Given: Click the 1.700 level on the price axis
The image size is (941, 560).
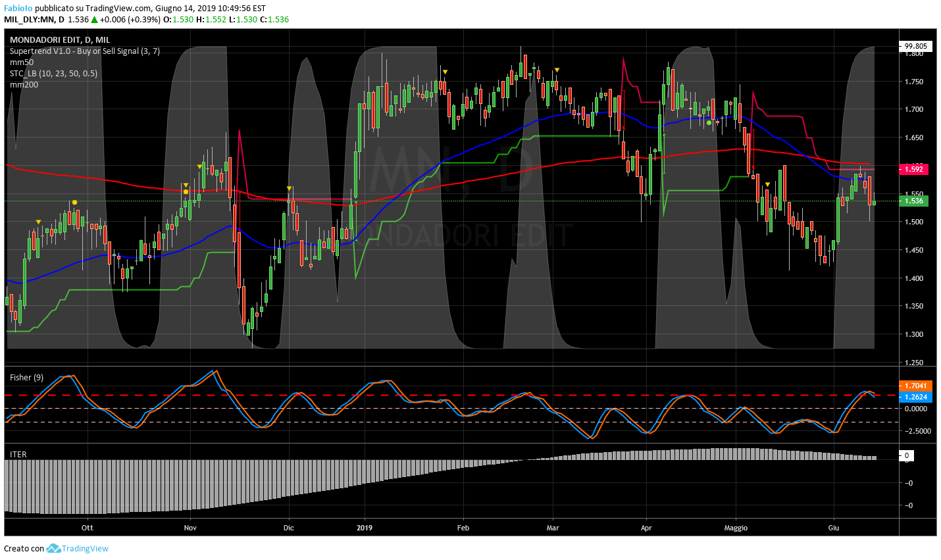Looking at the screenshot, I should 913,110.
